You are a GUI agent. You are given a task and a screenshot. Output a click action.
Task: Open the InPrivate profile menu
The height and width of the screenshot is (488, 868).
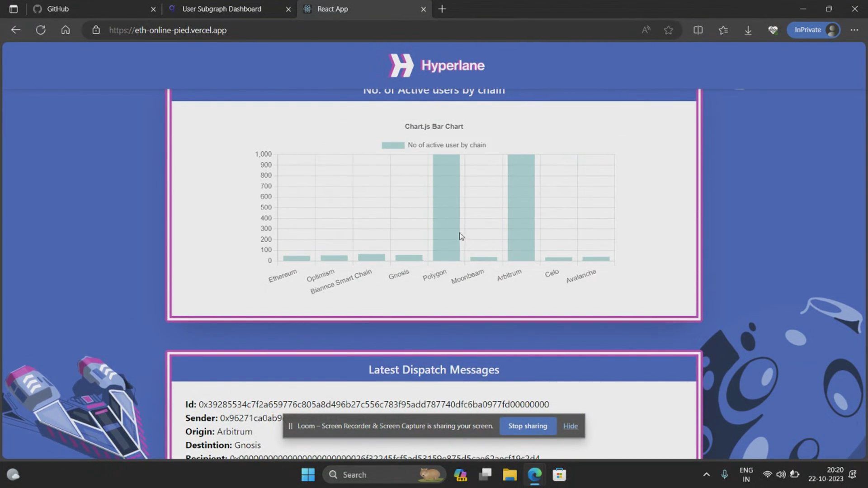[x=813, y=30]
